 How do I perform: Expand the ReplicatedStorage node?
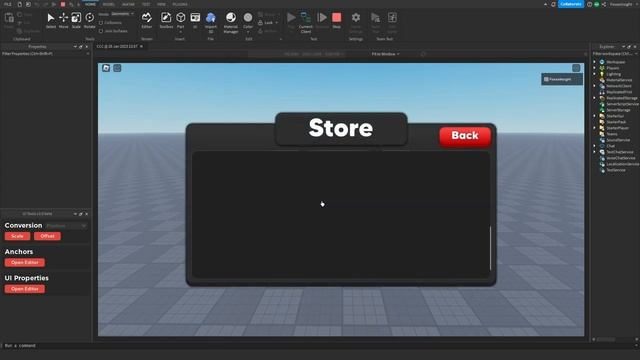[594, 98]
